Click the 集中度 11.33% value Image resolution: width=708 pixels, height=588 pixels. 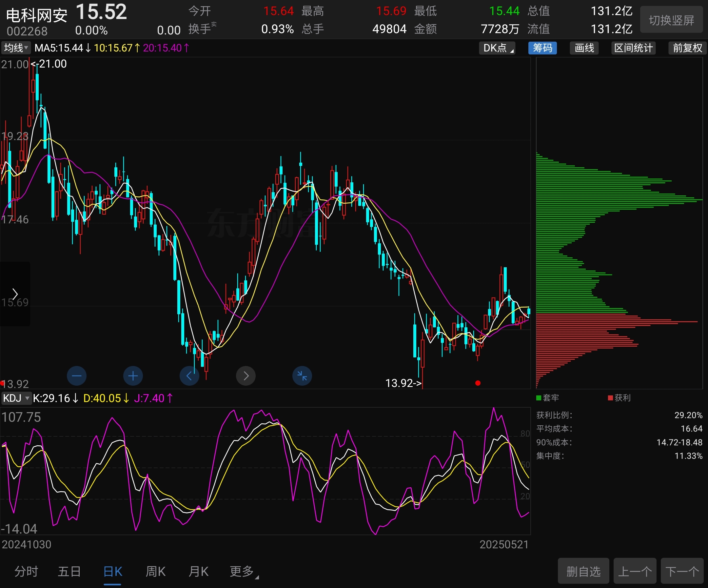[x=688, y=456]
